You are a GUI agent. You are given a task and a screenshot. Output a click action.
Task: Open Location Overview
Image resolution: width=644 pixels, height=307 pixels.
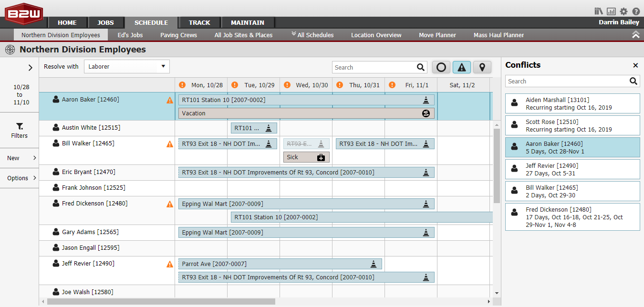pyautogui.click(x=376, y=35)
